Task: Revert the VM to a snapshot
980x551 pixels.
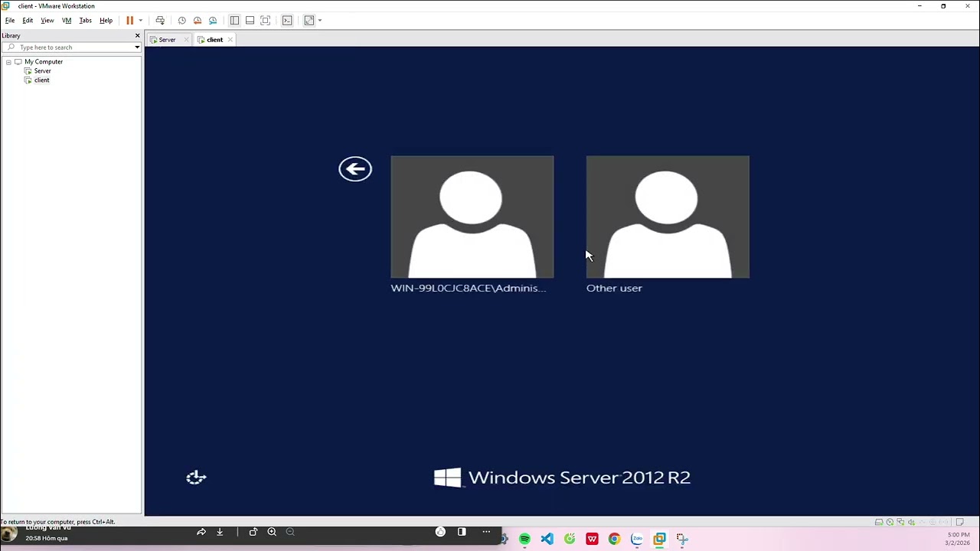Action: [x=198, y=21]
